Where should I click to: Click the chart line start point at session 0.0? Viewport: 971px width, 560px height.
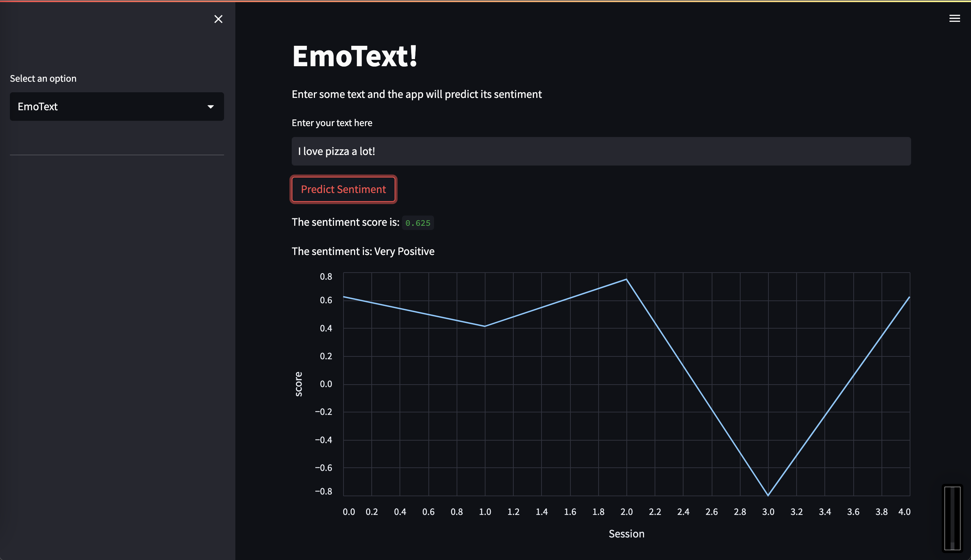[x=344, y=297]
